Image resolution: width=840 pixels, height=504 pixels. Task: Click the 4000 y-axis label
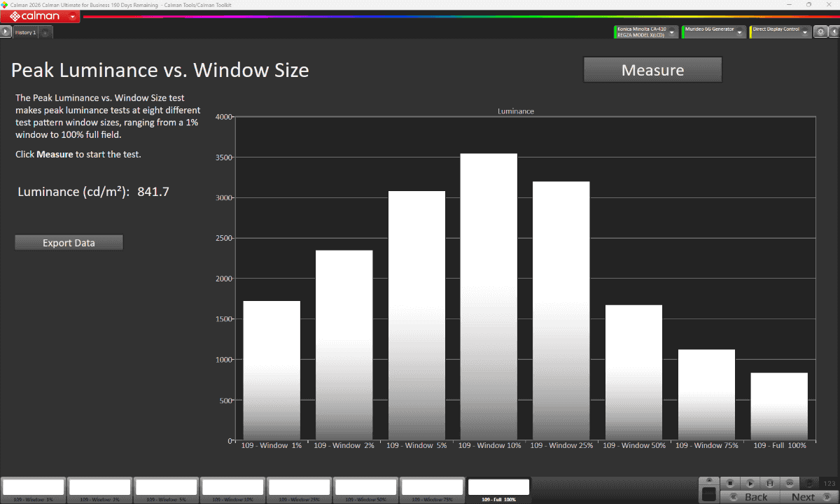point(224,117)
